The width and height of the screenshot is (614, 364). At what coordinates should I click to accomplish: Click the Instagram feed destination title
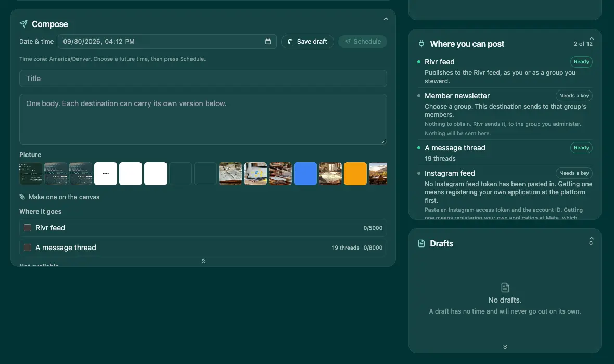pyautogui.click(x=450, y=173)
